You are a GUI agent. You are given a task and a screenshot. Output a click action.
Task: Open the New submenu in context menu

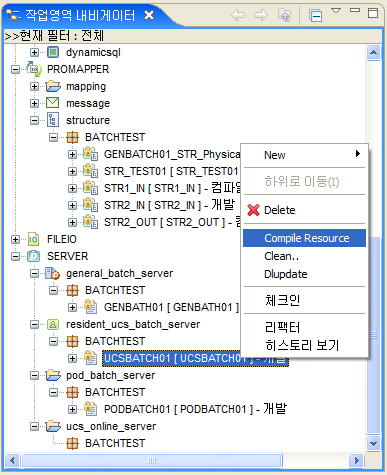pos(305,155)
